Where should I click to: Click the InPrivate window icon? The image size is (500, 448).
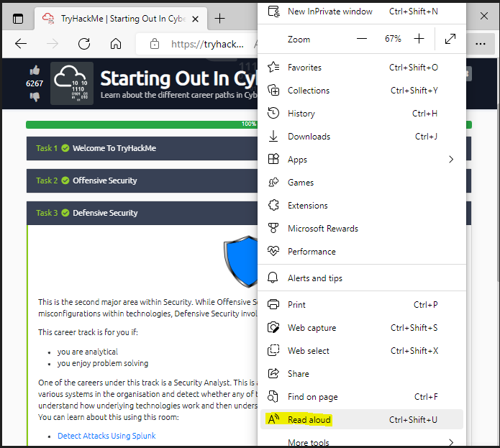point(273,12)
